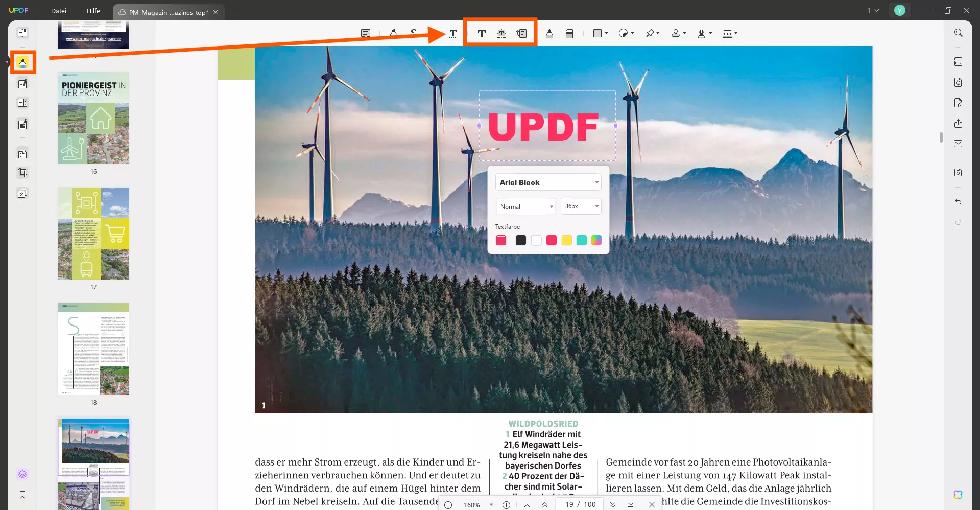Open the Bookmark panel icon
980x510 pixels.
pyautogui.click(x=22, y=495)
